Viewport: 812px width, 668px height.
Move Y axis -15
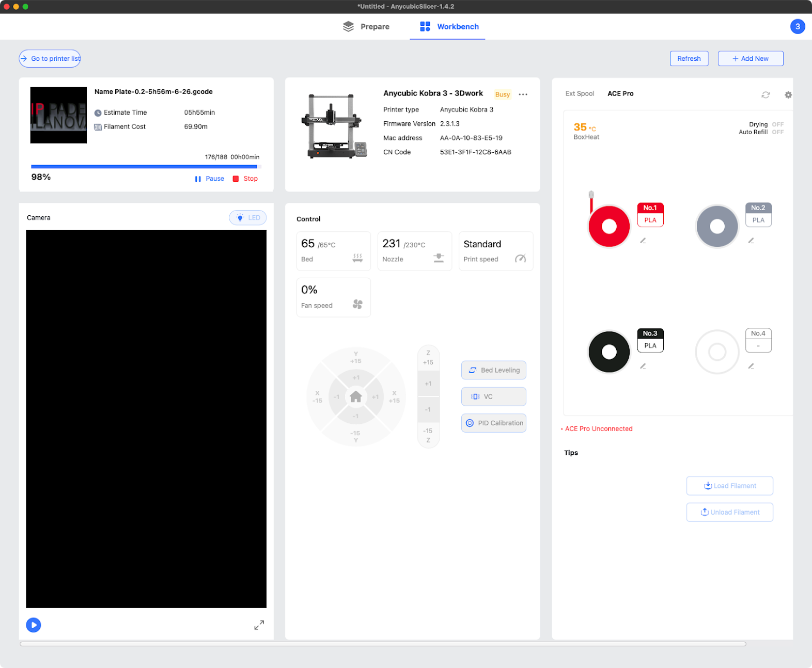(356, 436)
